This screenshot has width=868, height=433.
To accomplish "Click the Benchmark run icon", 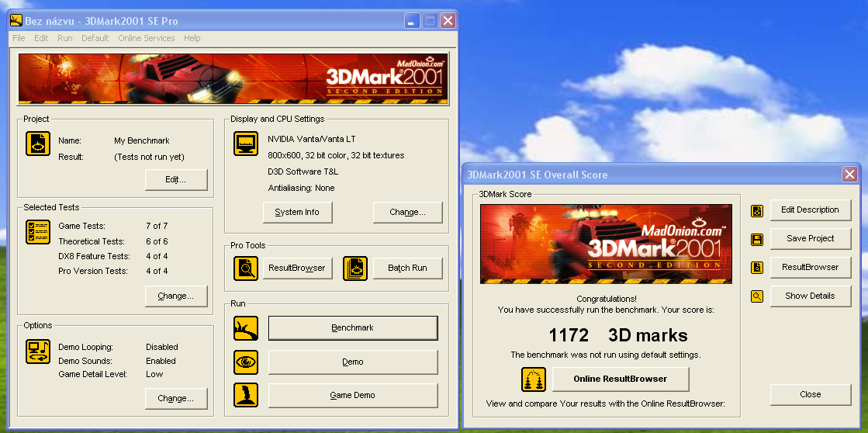I will (x=246, y=328).
